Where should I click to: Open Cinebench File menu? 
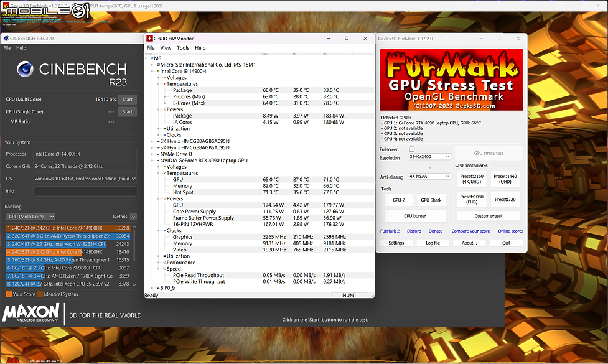coord(7,48)
